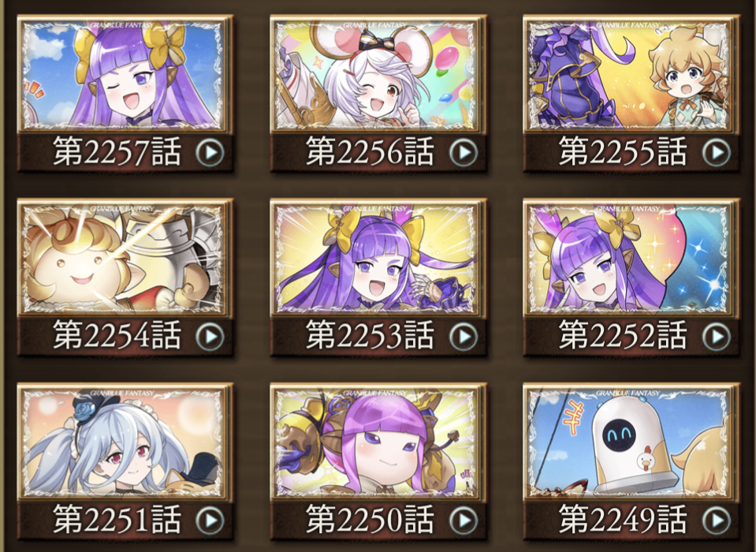The height and width of the screenshot is (552, 756).
Task: Select the 第2257話 title text
Action: (x=117, y=151)
